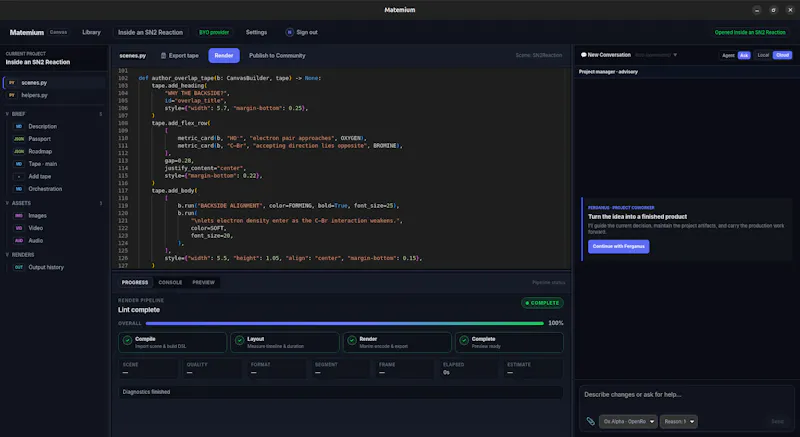
Task: Click the MD icon beside Orchestration
Action: click(19, 189)
